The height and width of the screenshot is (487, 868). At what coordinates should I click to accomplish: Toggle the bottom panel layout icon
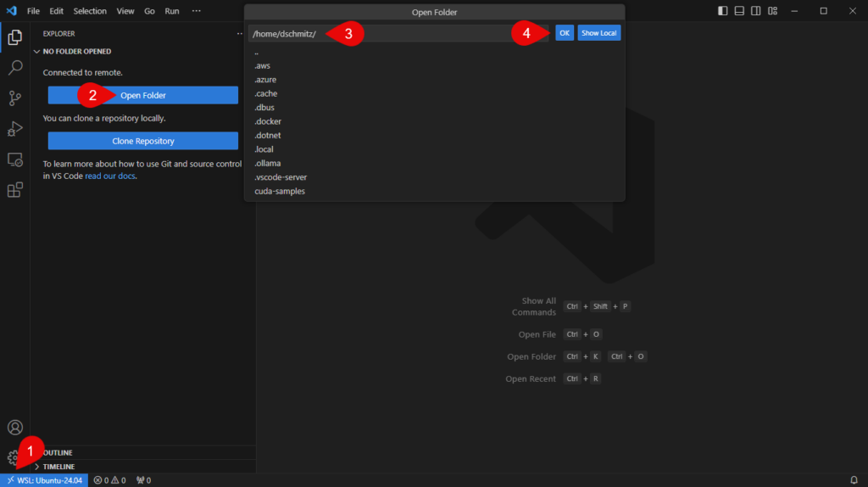point(739,10)
